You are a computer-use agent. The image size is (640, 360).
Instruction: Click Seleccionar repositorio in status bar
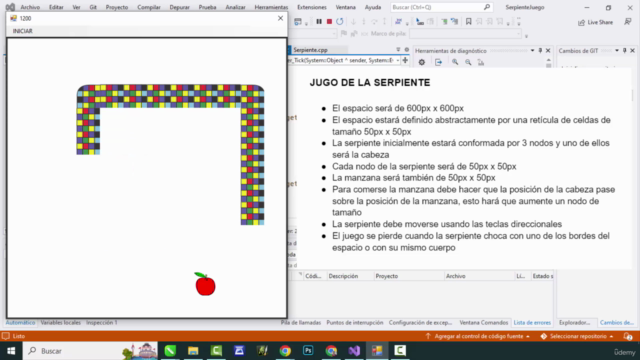[577, 336]
